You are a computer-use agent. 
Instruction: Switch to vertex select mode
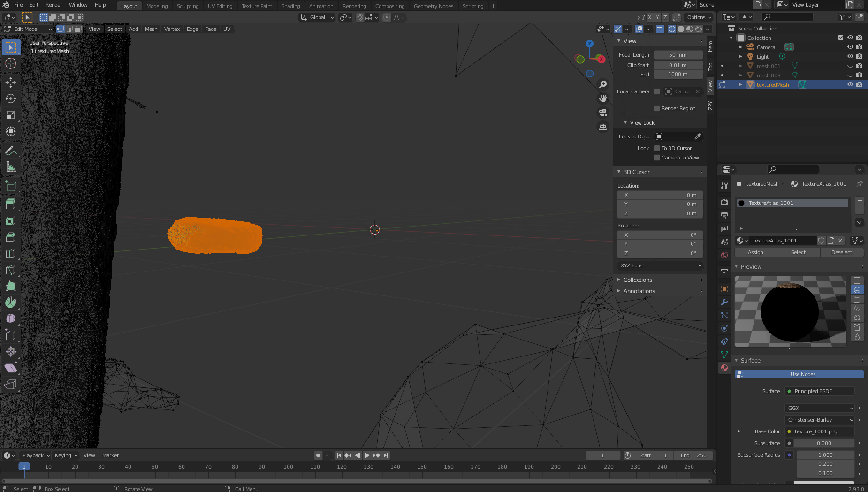point(61,29)
